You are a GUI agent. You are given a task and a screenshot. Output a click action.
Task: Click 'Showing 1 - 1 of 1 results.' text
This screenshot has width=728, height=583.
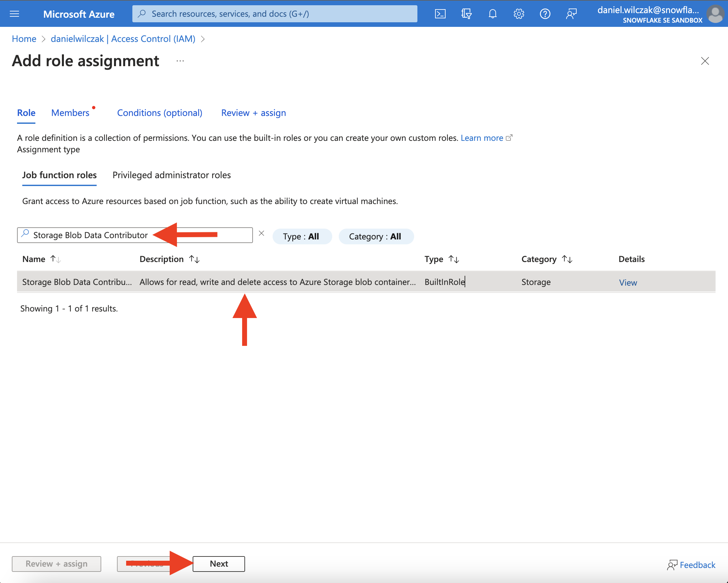tap(69, 309)
